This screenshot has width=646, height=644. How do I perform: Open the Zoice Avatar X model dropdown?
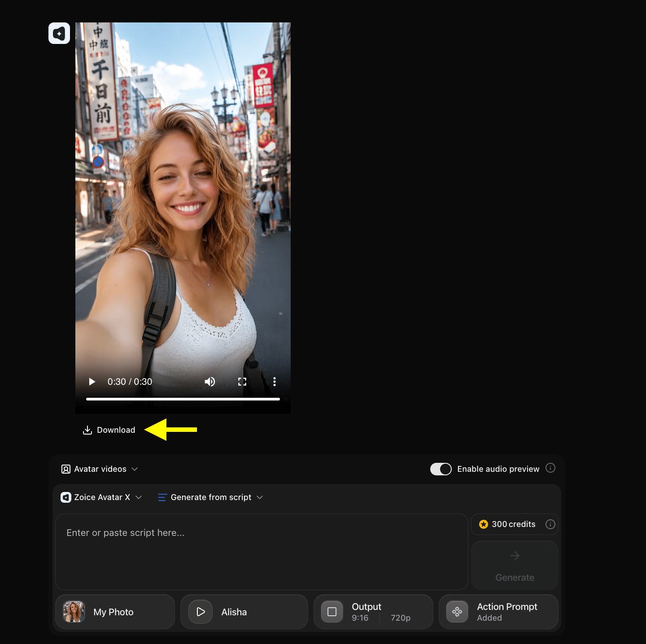tap(101, 497)
